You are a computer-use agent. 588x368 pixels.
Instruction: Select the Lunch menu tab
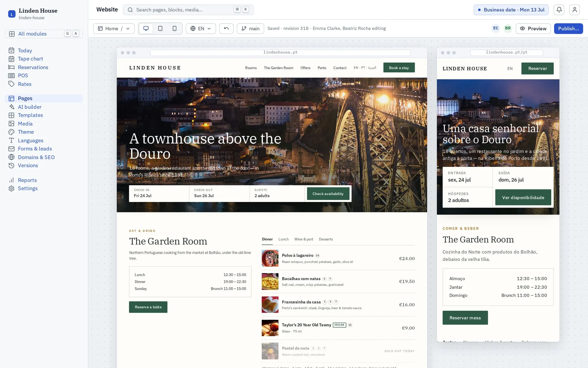283,239
